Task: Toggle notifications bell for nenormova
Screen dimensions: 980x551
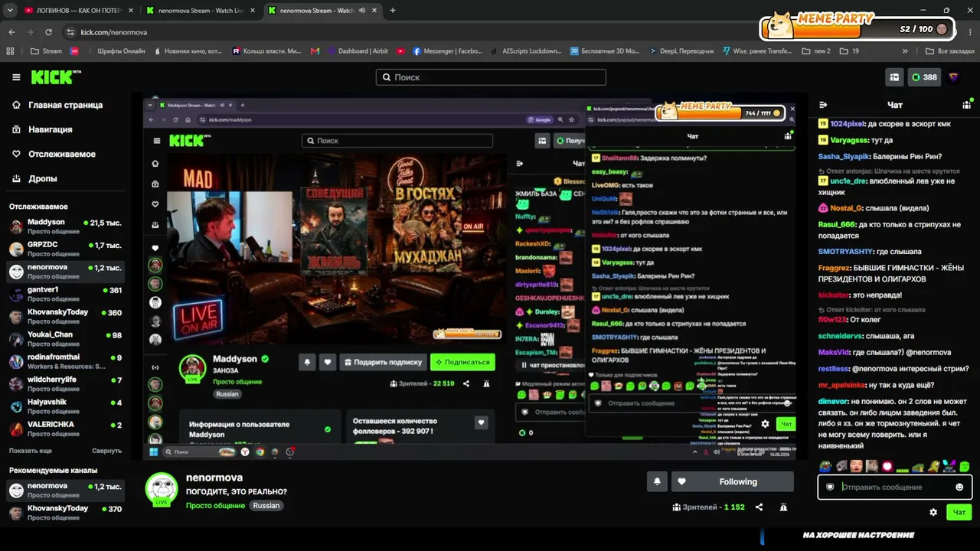Action: (x=657, y=481)
